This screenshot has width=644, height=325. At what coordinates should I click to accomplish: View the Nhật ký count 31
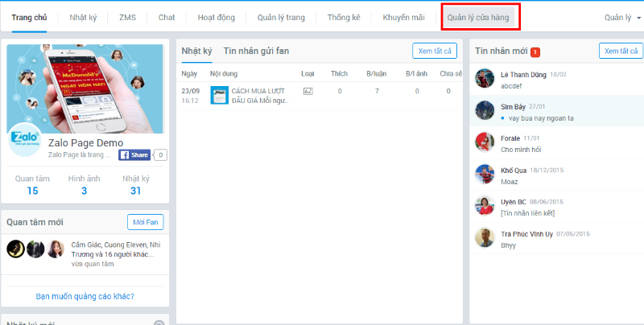point(135,191)
